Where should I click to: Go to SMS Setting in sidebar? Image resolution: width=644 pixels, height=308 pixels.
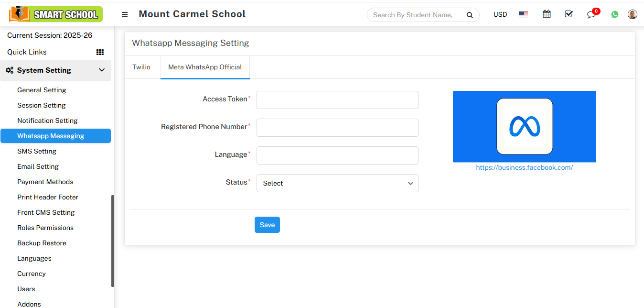[37, 151]
